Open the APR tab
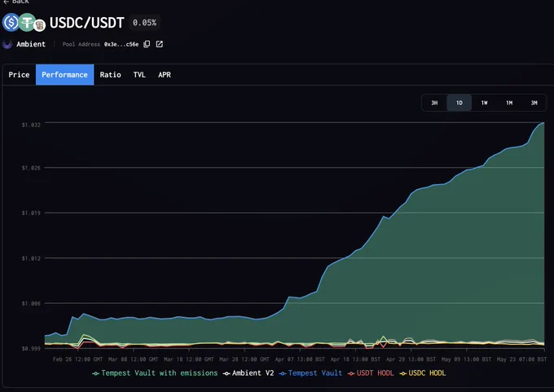Viewport: 554px width, 392px height. tap(165, 75)
